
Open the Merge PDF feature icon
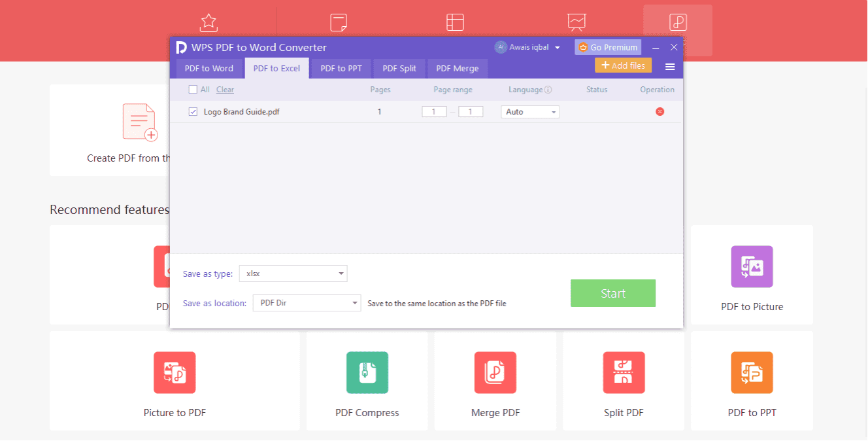495,373
